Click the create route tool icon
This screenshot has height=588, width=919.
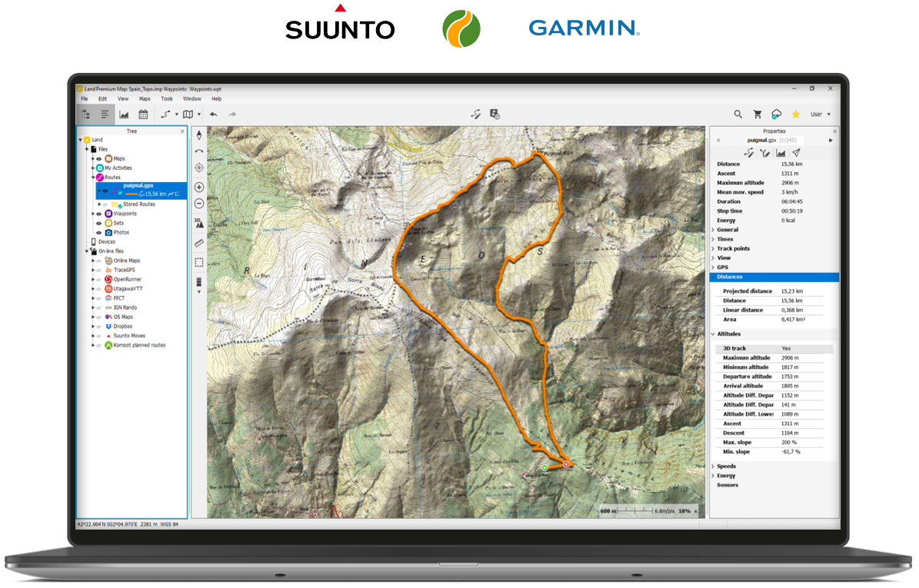(x=166, y=115)
